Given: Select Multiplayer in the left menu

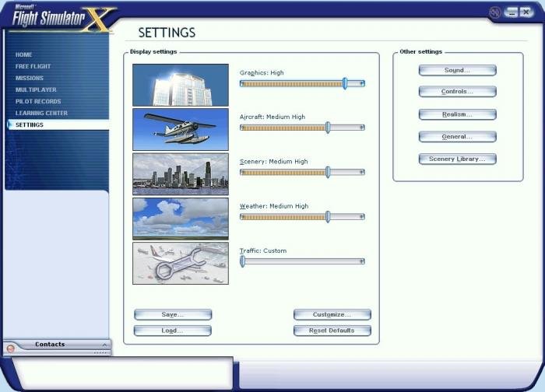Looking at the screenshot, I should tap(36, 89).
